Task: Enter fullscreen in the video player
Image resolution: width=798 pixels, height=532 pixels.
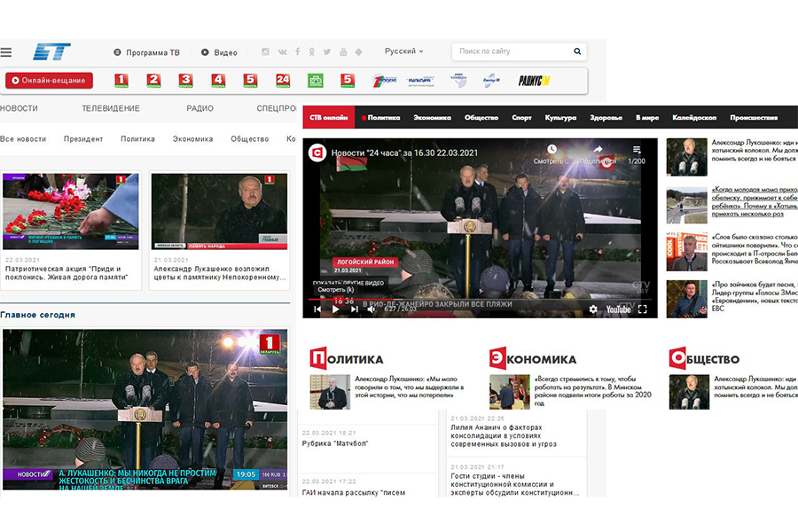Action: pos(643,309)
